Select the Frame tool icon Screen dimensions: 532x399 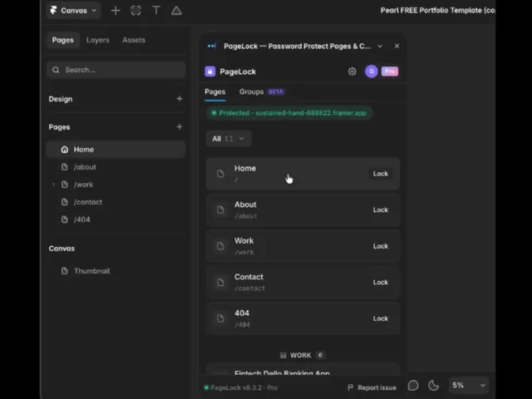click(x=135, y=11)
